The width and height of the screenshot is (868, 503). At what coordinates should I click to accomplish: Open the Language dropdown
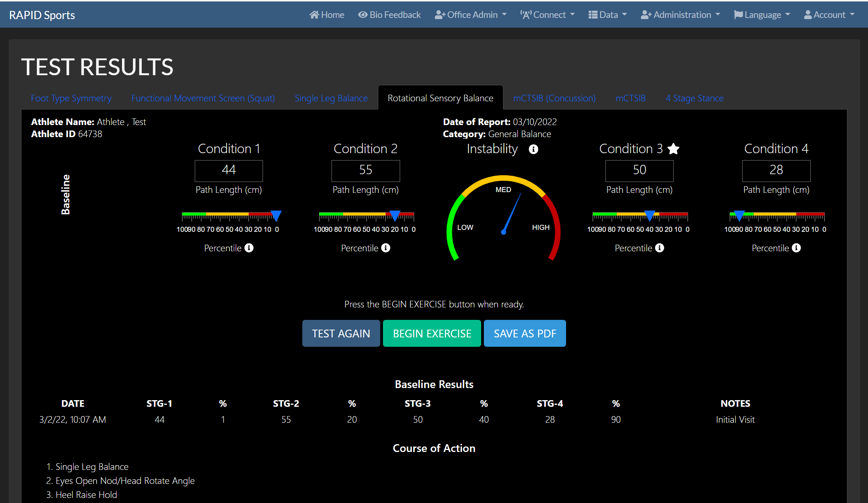coord(762,15)
